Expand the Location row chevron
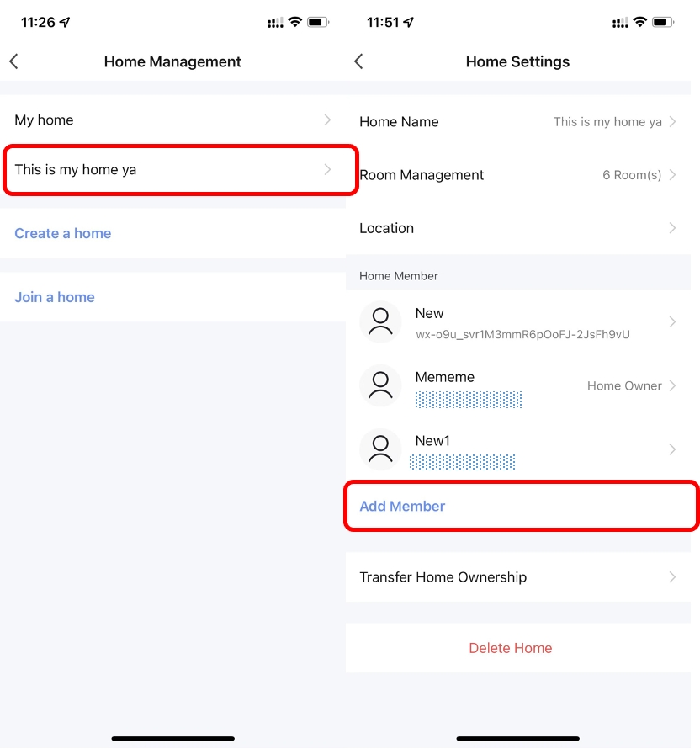This screenshot has height=749, width=700. [672, 228]
